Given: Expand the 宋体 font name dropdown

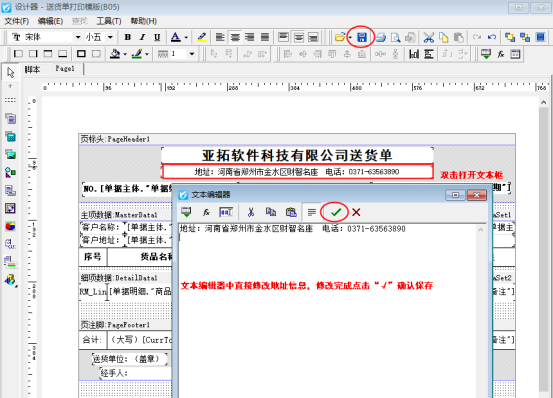Looking at the screenshot, I should [78, 37].
